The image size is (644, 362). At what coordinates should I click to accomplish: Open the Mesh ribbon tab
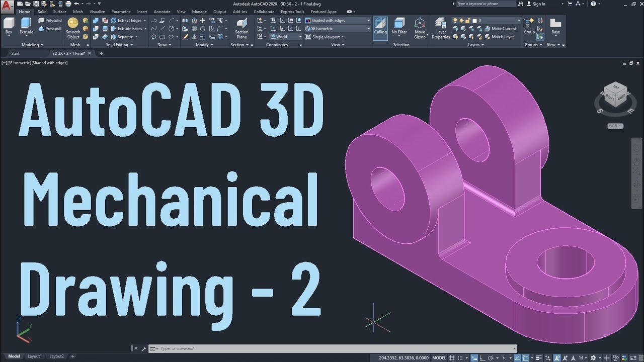tap(78, 12)
